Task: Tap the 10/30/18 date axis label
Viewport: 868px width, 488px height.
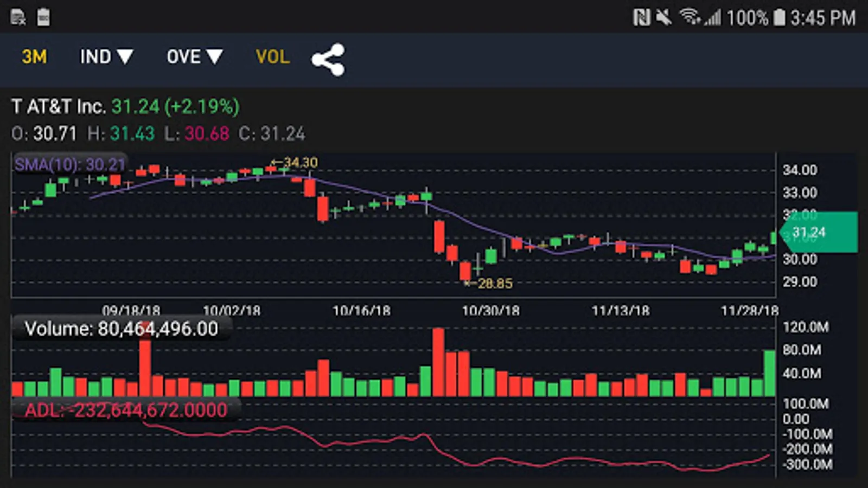Action: click(491, 310)
